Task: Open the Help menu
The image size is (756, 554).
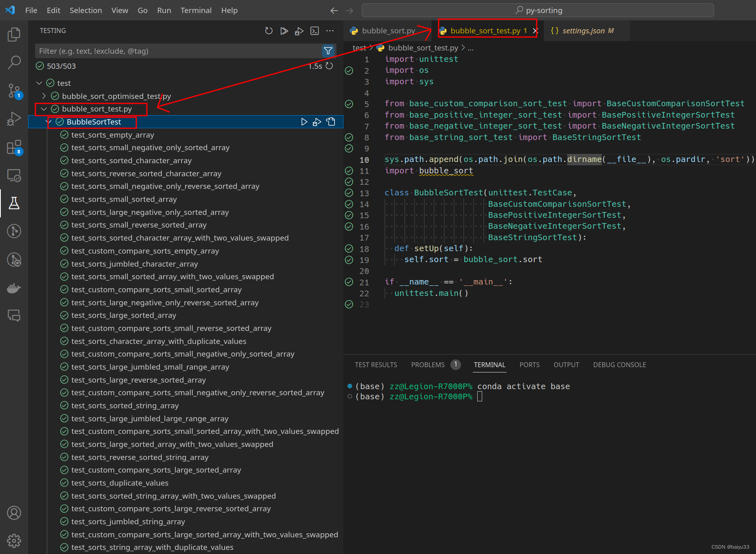Action: [229, 11]
